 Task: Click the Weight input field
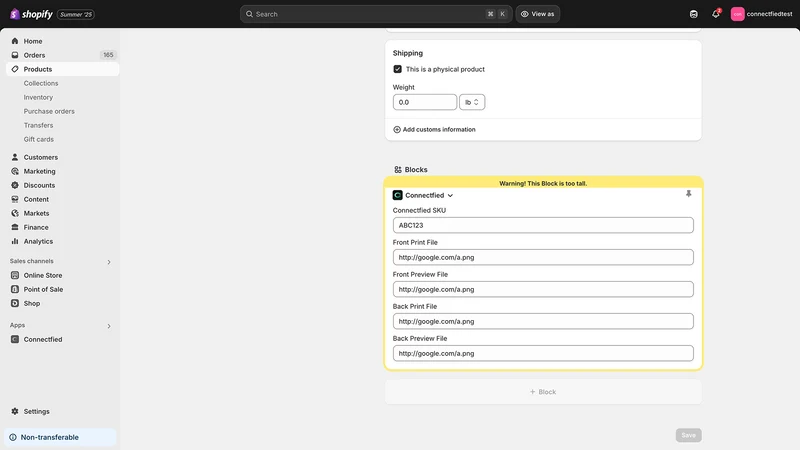point(424,102)
